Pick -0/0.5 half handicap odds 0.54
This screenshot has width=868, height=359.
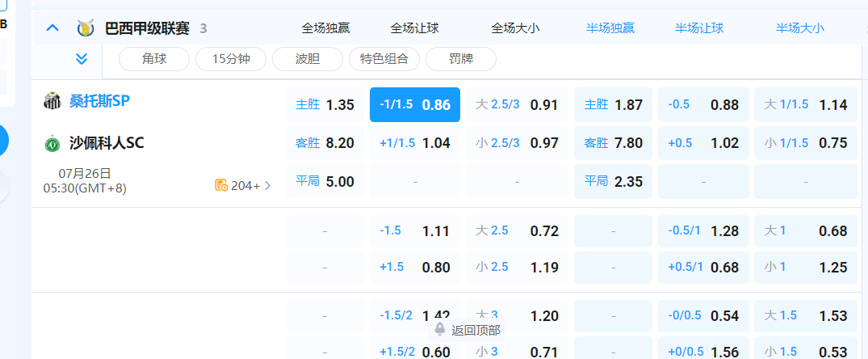703,316
